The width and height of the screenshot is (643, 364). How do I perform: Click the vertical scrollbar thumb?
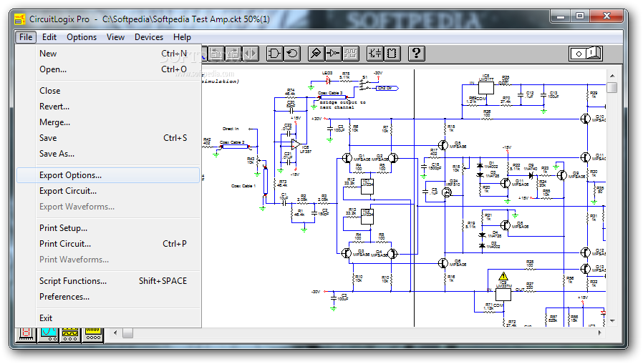tap(611, 88)
